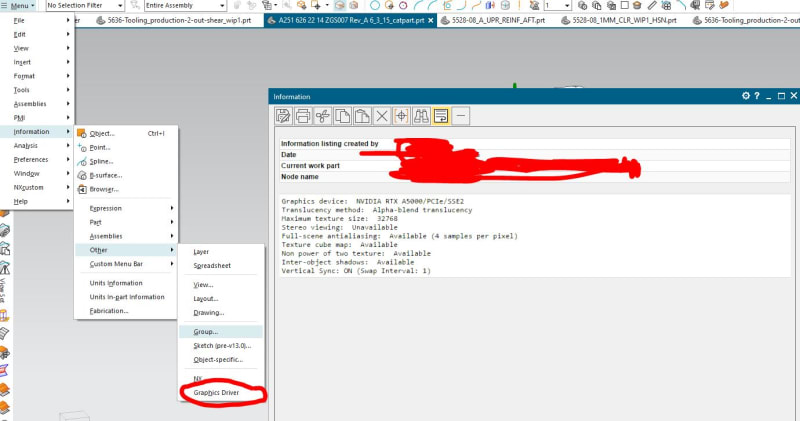Open the Entire Assembly scope dropdown

pos(185,6)
